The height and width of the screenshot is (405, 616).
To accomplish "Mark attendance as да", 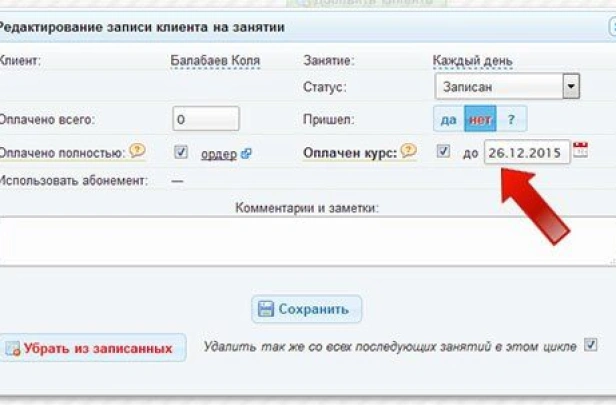I will point(448,120).
